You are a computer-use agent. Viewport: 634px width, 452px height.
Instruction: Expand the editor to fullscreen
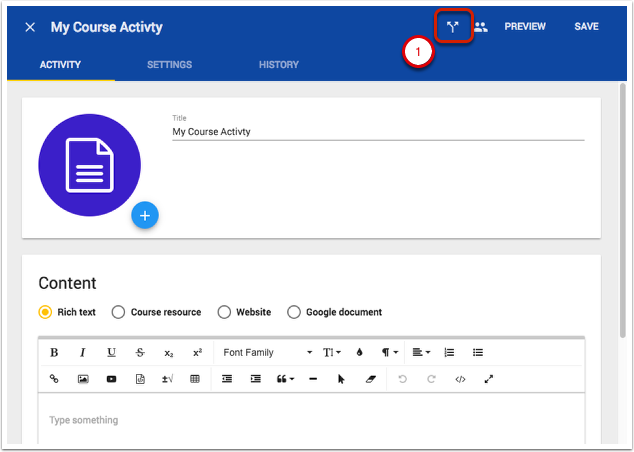pyautogui.click(x=489, y=380)
